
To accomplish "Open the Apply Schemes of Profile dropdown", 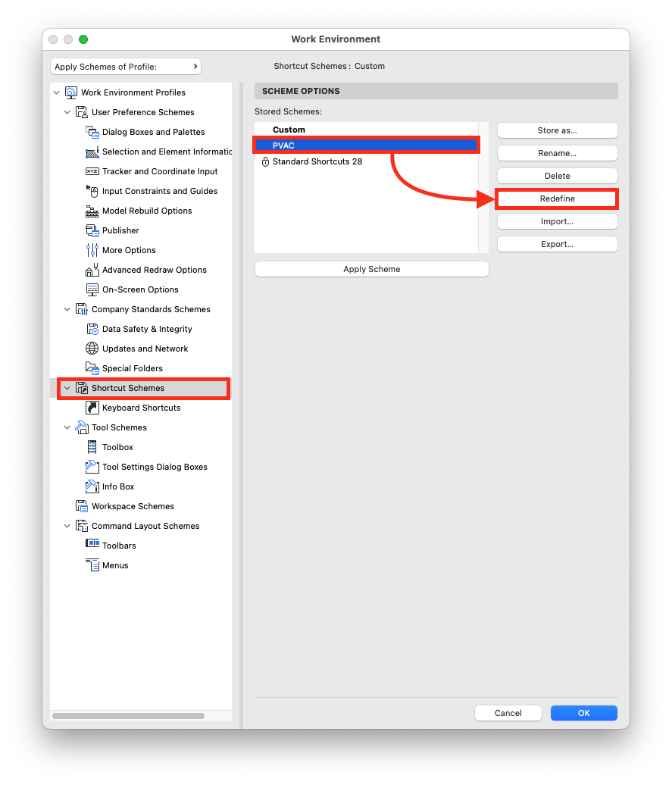I will 125,66.
